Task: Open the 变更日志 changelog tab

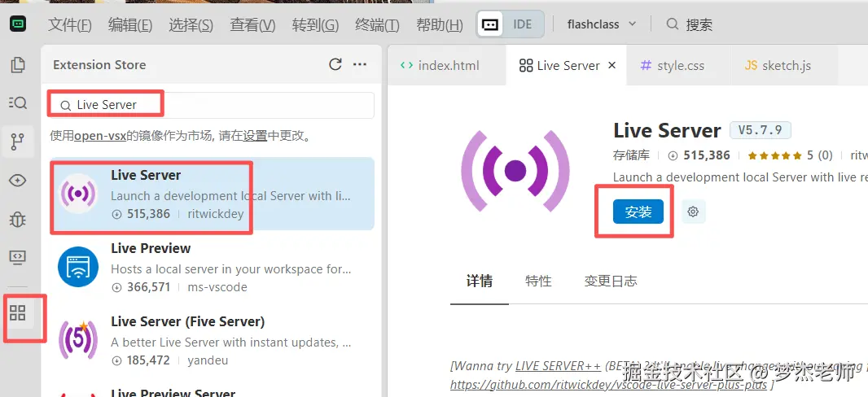Action: 611,281
